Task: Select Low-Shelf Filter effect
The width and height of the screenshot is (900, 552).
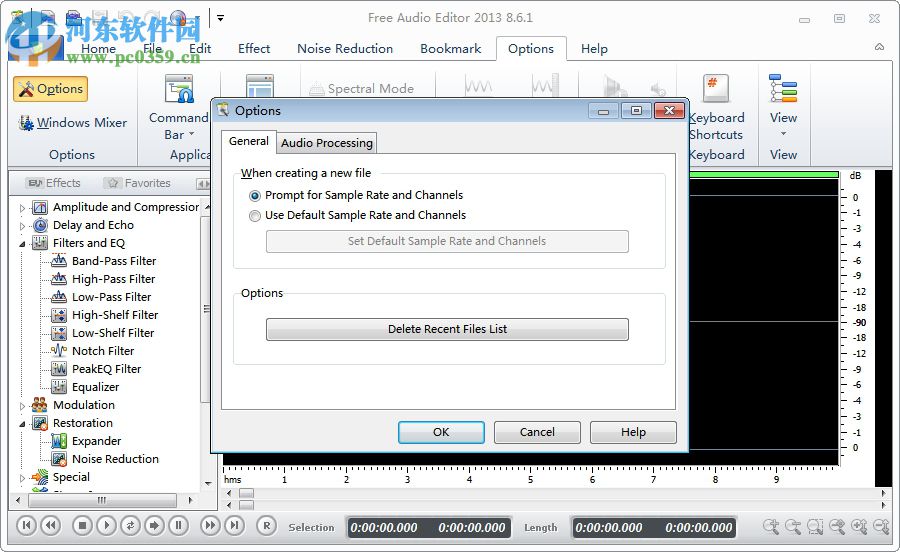Action: tap(112, 333)
